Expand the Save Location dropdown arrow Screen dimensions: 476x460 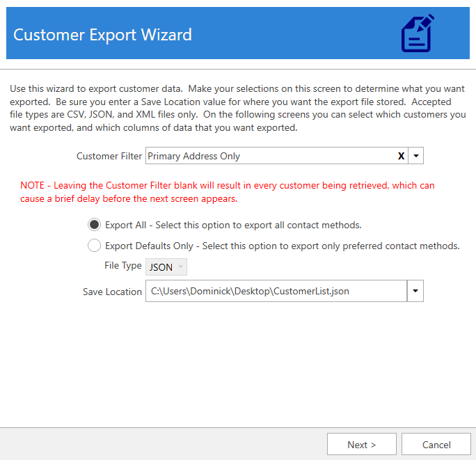point(415,292)
